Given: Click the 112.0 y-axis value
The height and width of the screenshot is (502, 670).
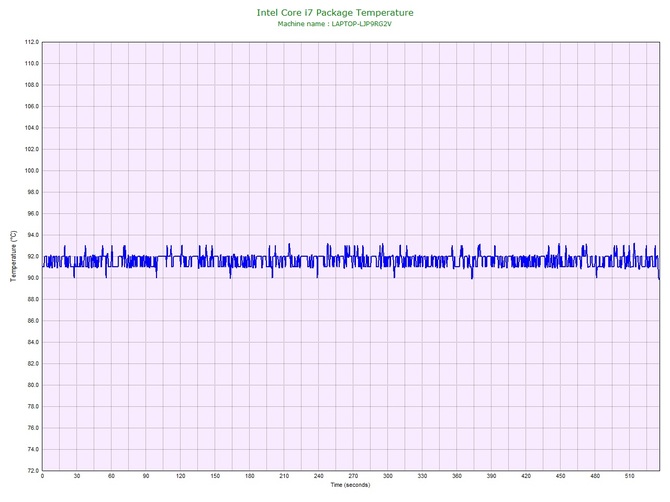Looking at the screenshot, I should [32, 42].
